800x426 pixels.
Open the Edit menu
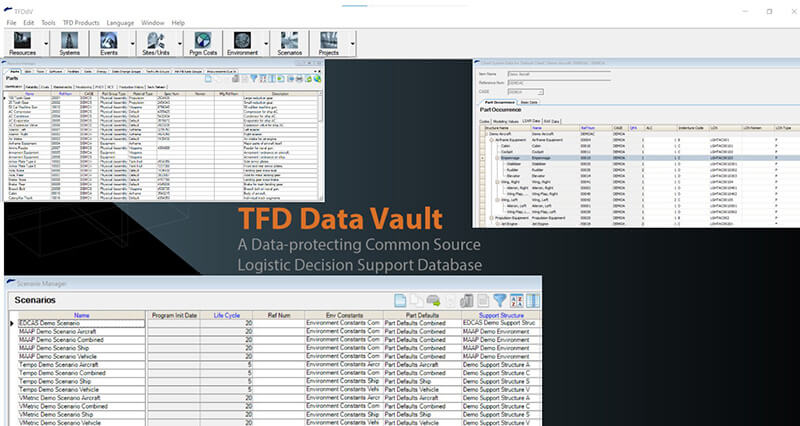pyautogui.click(x=29, y=23)
